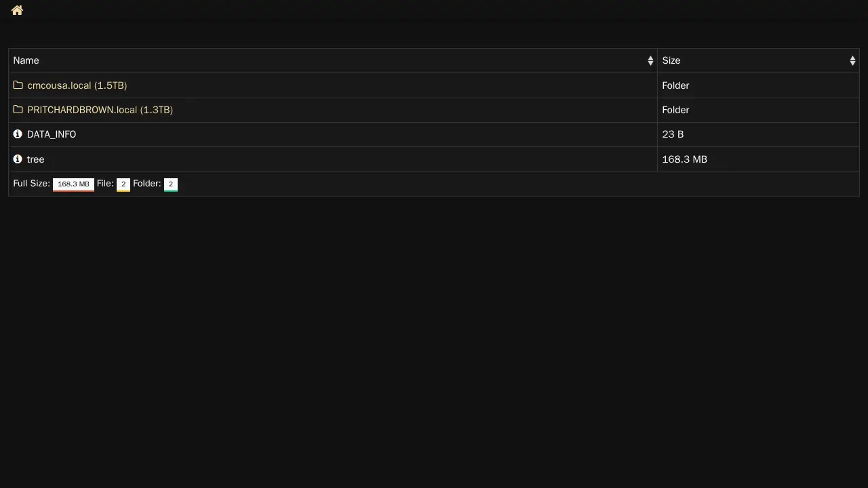Sort the table by the Size header
The height and width of the screenshot is (488, 868).
(671, 61)
